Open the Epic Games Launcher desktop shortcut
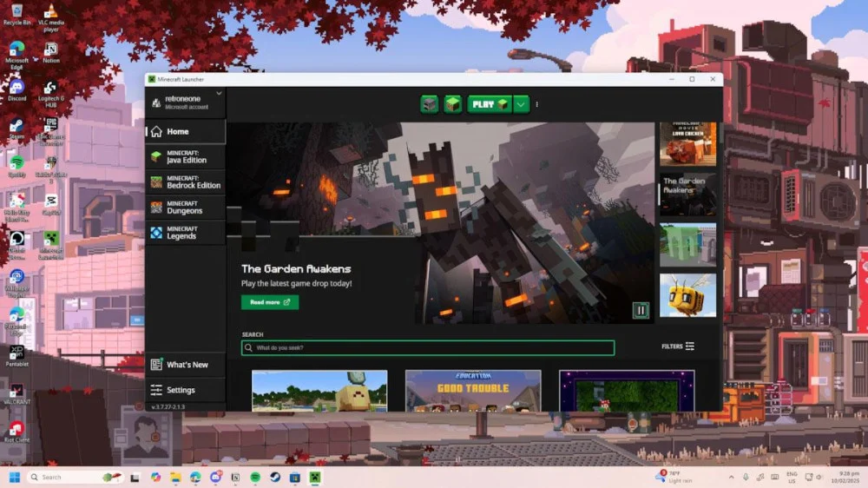 click(51, 132)
